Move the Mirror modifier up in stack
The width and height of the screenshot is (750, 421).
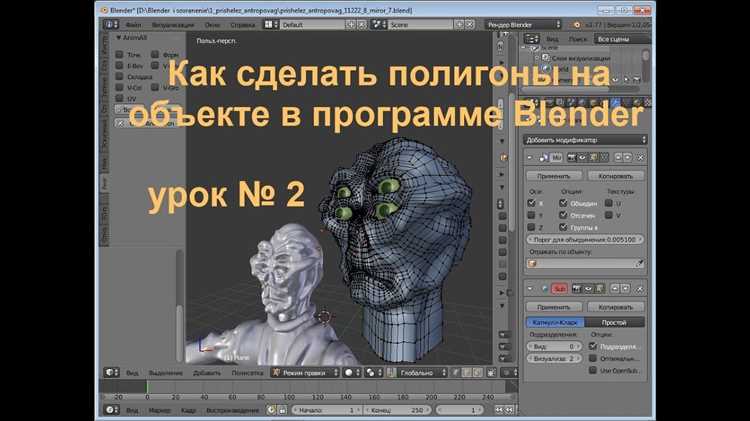[618, 157]
